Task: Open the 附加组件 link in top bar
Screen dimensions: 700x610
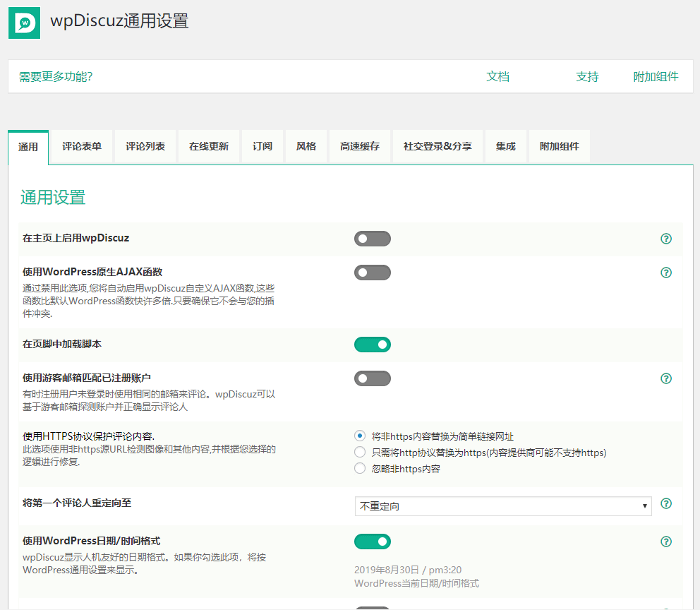Action: pos(656,77)
